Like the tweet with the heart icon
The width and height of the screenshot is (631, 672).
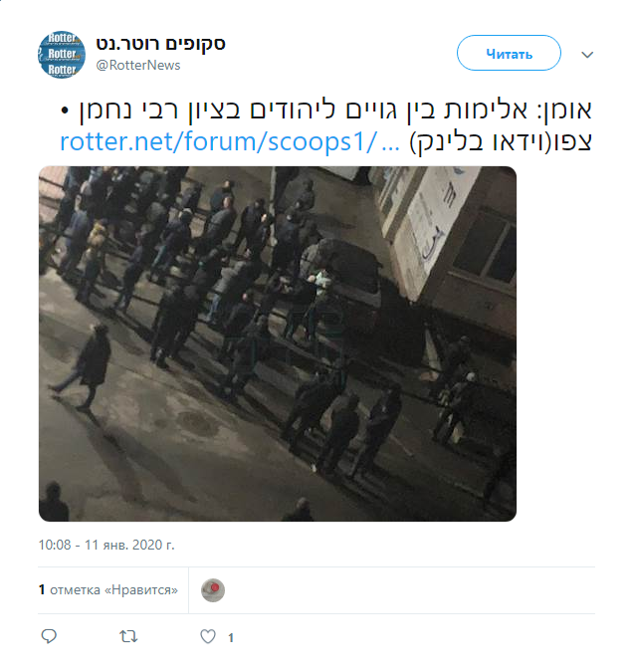pos(208,636)
